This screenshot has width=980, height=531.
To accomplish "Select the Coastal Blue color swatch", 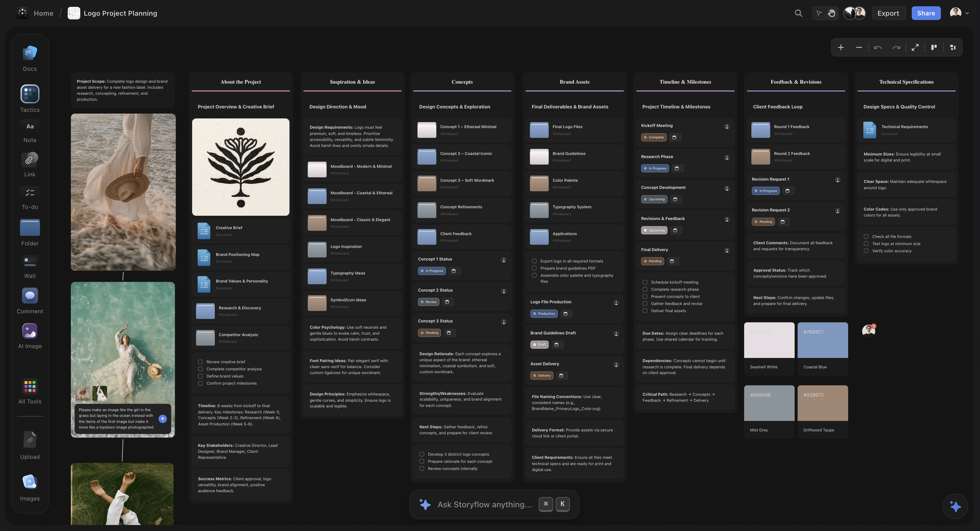I will tap(823, 340).
